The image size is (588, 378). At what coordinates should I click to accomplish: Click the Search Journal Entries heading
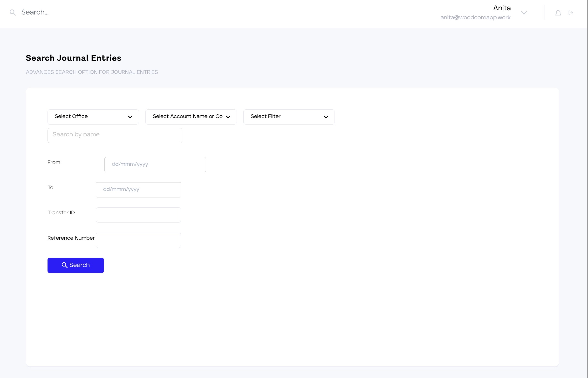73,58
